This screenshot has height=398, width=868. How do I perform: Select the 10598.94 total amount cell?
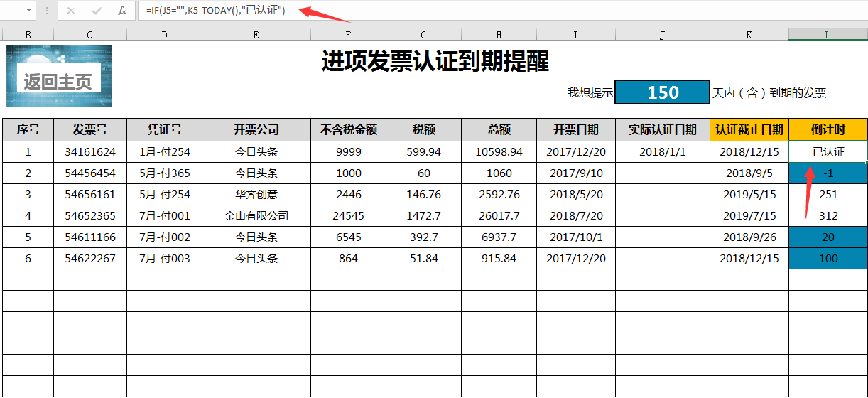pos(499,151)
